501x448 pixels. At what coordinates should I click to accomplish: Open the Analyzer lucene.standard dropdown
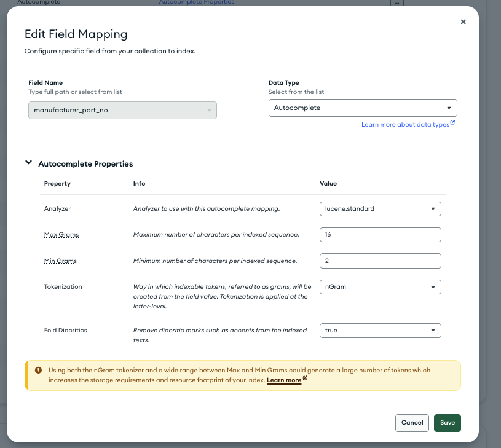380,209
